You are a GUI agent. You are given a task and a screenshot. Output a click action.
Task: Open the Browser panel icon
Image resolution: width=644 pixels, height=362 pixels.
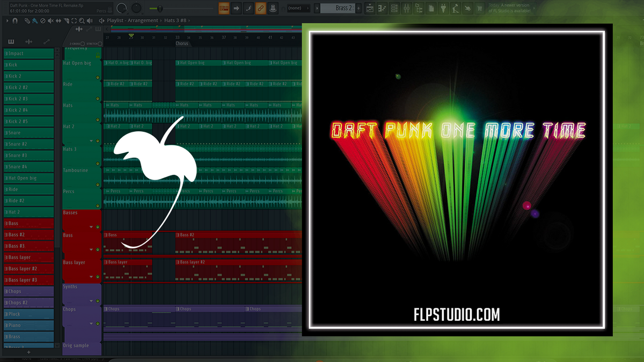(x=419, y=8)
